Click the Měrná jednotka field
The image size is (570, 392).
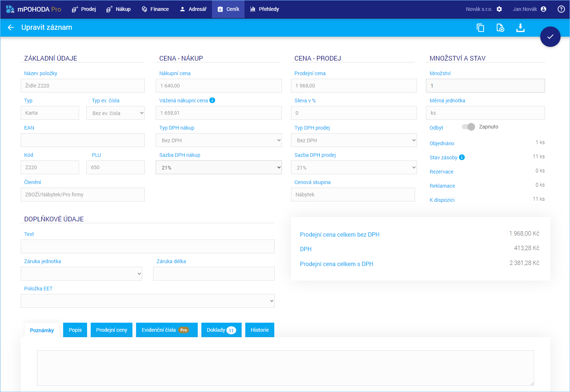click(x=485, y=113)
